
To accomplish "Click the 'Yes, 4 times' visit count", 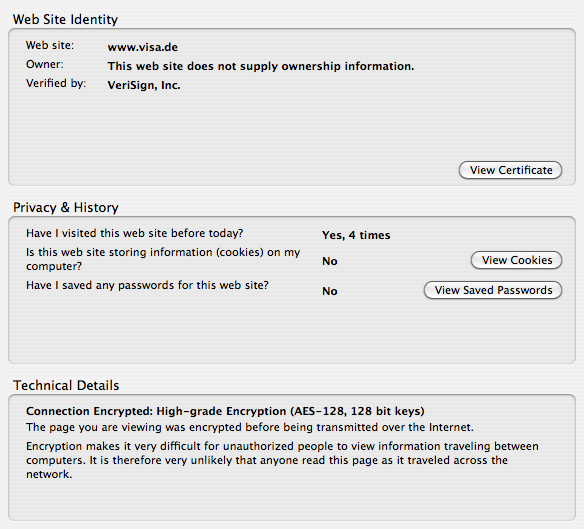I will coord(356,235).
